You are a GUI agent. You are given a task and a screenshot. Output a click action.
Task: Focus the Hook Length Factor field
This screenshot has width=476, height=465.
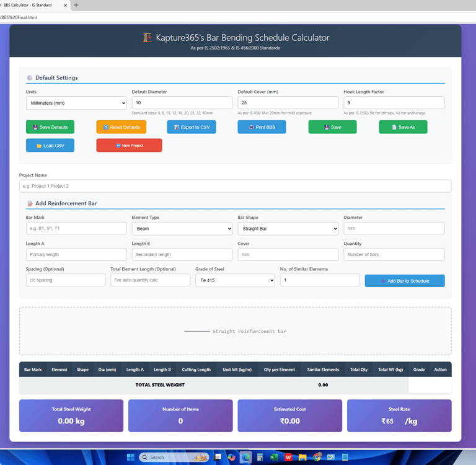394,103
